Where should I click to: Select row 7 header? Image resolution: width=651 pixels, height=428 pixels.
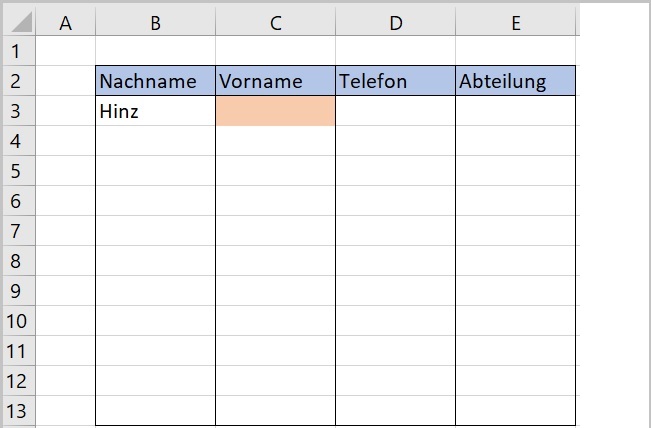click(18, 231)
